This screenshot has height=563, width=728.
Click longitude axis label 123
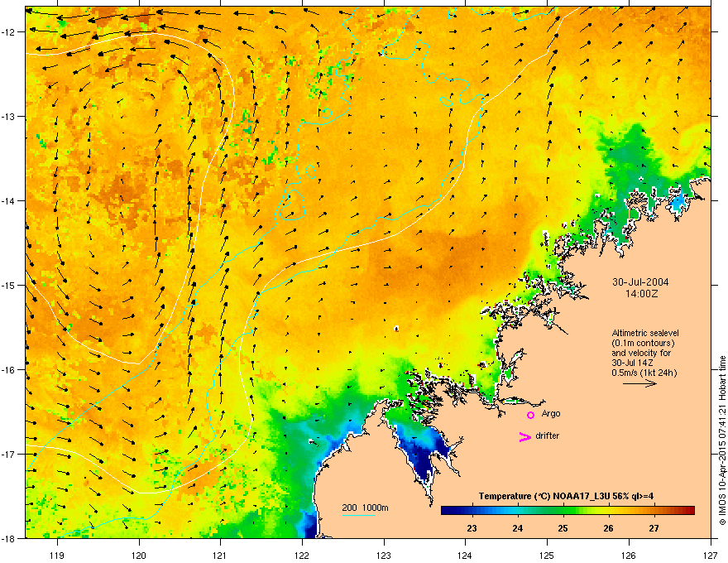point(384,555)
